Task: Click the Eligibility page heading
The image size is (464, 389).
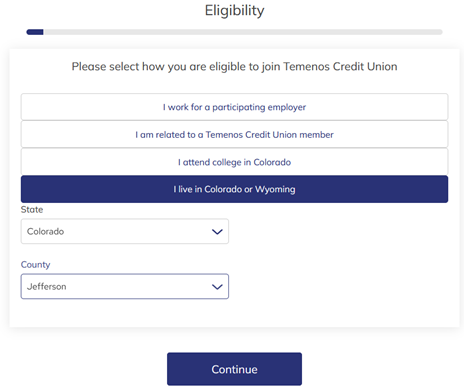Action: pyautogui.click(x=234, y=11)
